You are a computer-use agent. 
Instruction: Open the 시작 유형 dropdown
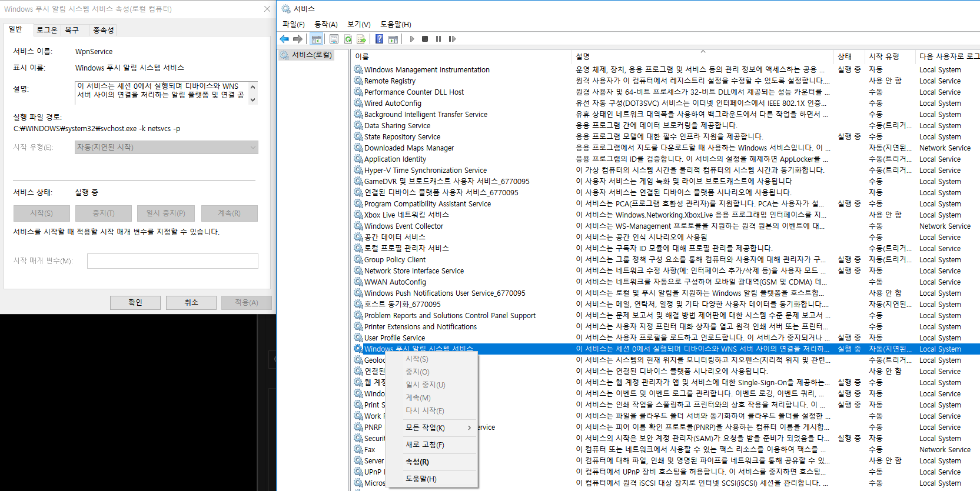[x=167, y=147]
